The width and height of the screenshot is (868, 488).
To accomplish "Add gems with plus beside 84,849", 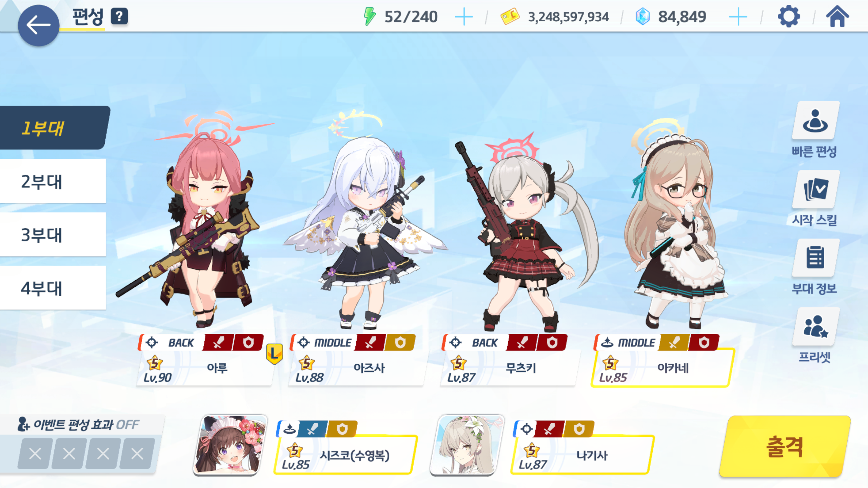I will (x=738, y=17).
